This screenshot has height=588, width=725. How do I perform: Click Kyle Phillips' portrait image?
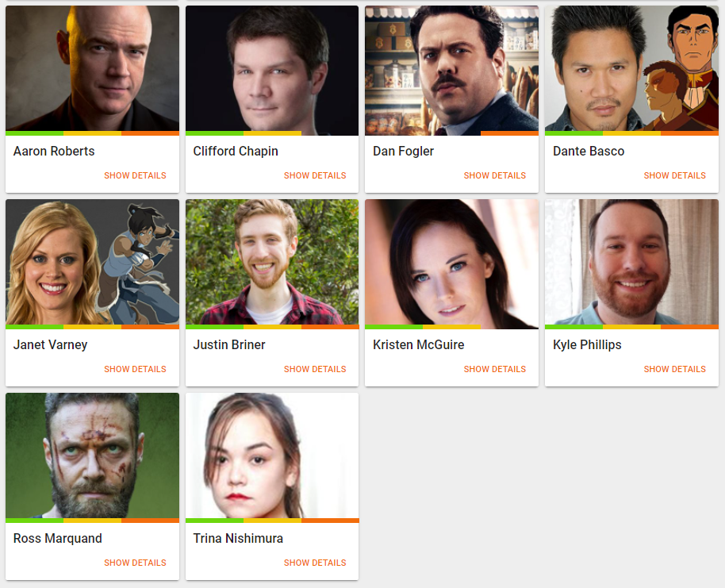pos(631,262)
